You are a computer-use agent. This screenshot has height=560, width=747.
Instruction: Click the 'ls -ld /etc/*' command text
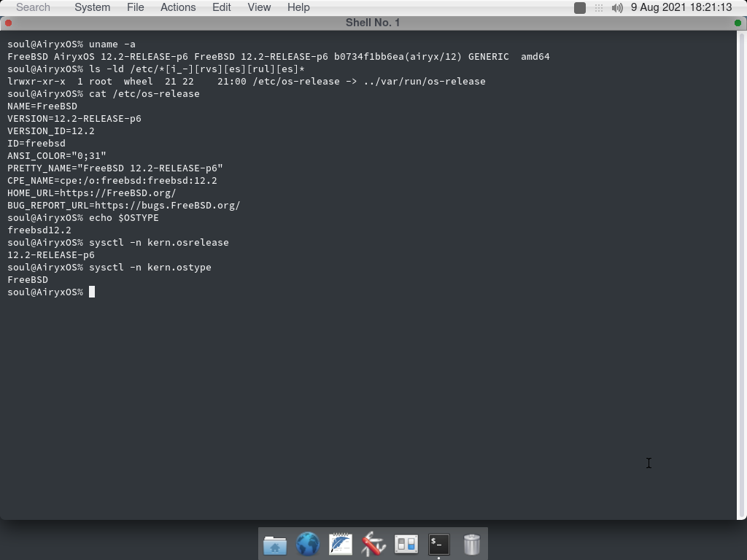click(197, 69)
